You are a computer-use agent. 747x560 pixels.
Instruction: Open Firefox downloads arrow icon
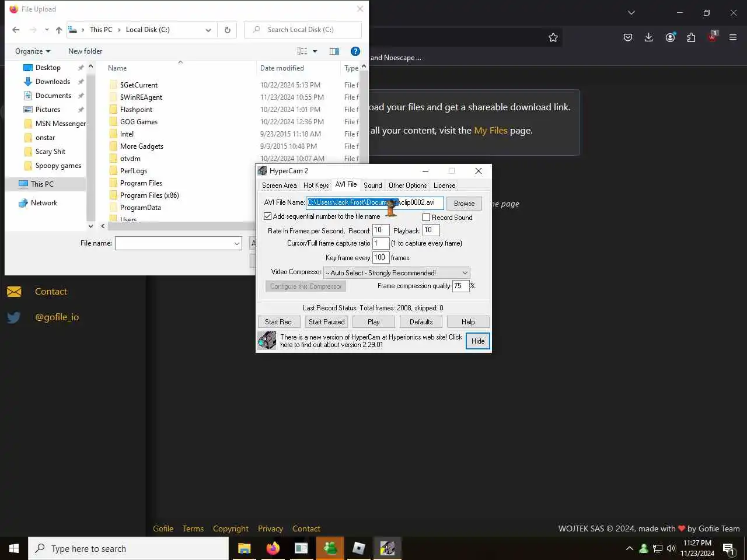(648, 37)
